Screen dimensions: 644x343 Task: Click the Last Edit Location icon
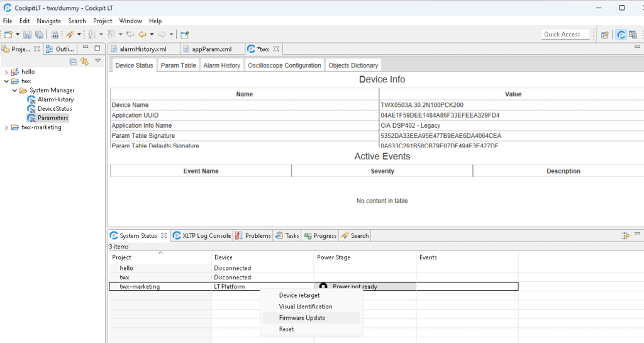(x=130, y=35)
